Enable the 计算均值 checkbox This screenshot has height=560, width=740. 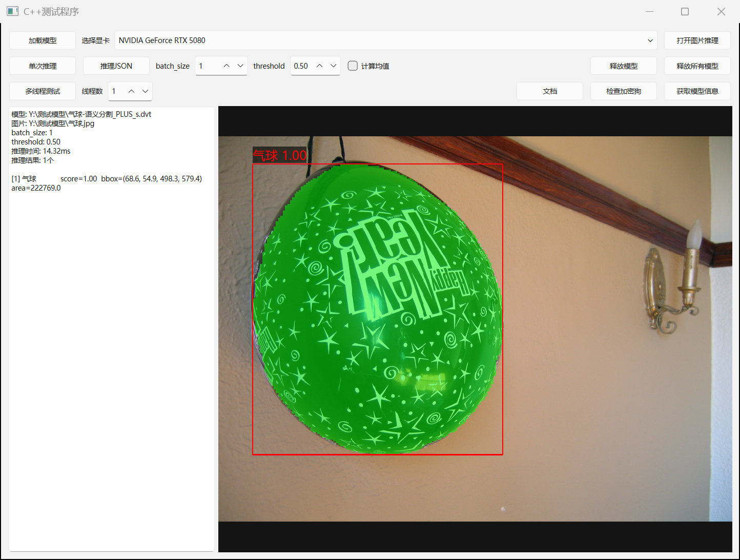(x=353, y=66)
